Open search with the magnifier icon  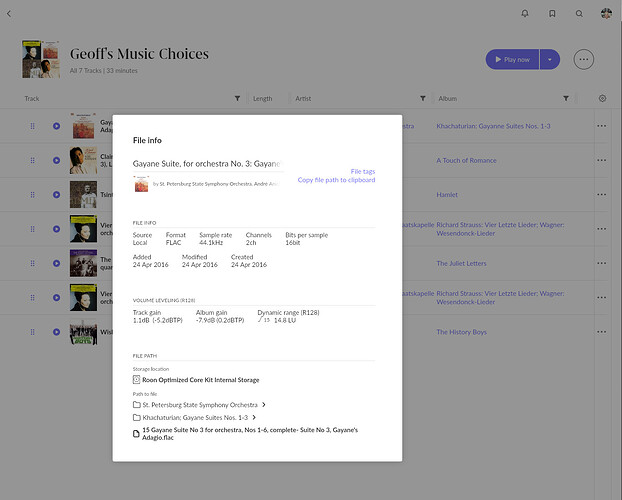pyautogui.click(x=579, y=14)
